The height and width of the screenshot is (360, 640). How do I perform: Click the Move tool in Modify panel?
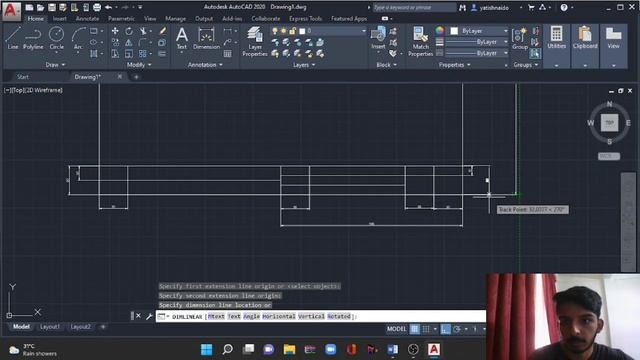pyautogui.click(x=115, y=31)
